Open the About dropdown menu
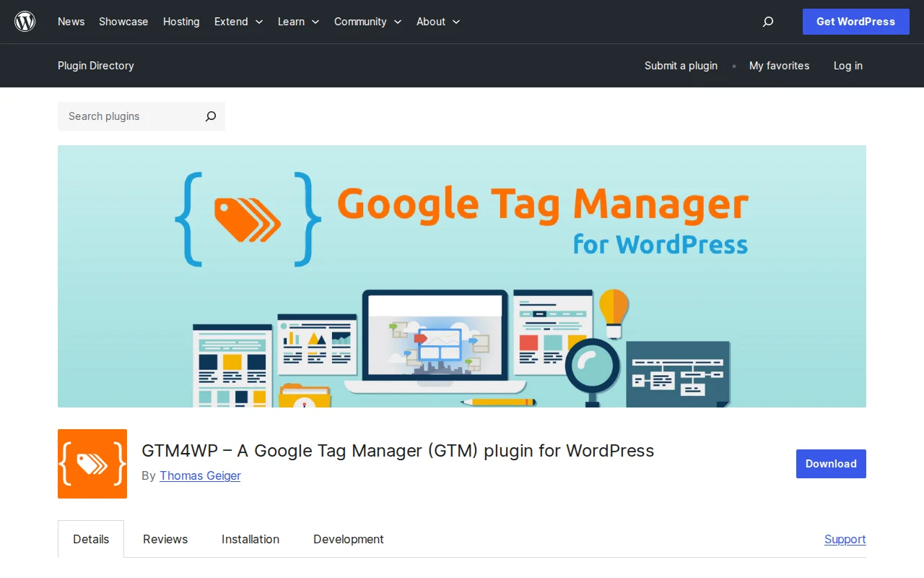Viewport: 924px width, 578px height. coord(437,22)
